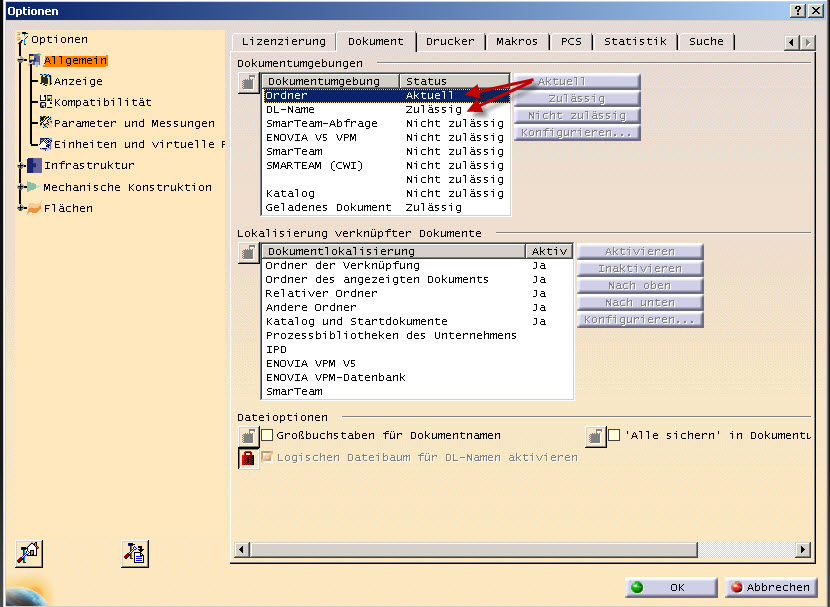Viewport: 830px width, 607px height.
Task: Click the Einheiten und virtuelle icon
Action: click(46, 144)
